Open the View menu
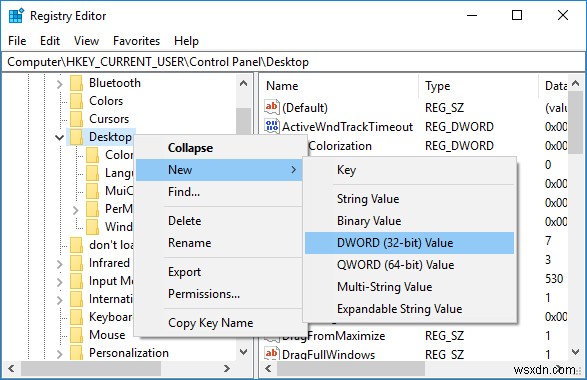Screen dimensions: 587x380 pos(86,41)
